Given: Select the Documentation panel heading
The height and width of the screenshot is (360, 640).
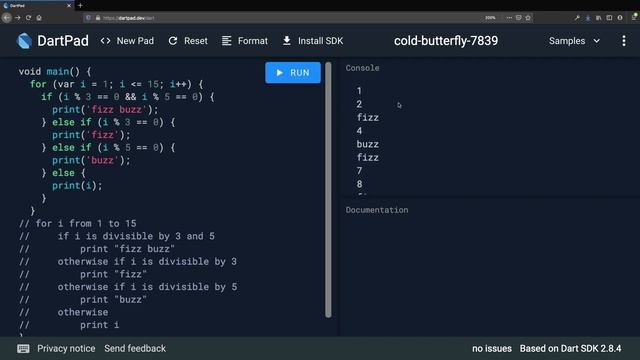Looking at the screenshot, I should tap(377, 210).
